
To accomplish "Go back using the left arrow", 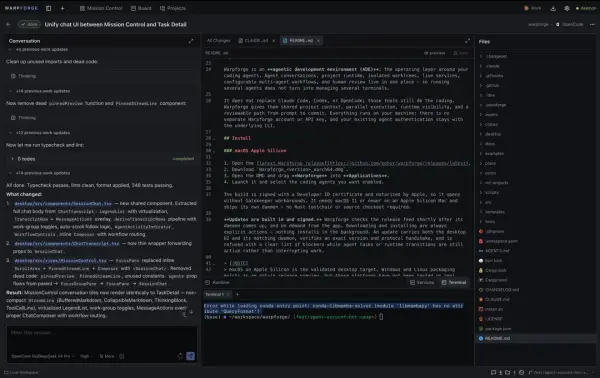I will pyautogui.click(x=8, y=24).
